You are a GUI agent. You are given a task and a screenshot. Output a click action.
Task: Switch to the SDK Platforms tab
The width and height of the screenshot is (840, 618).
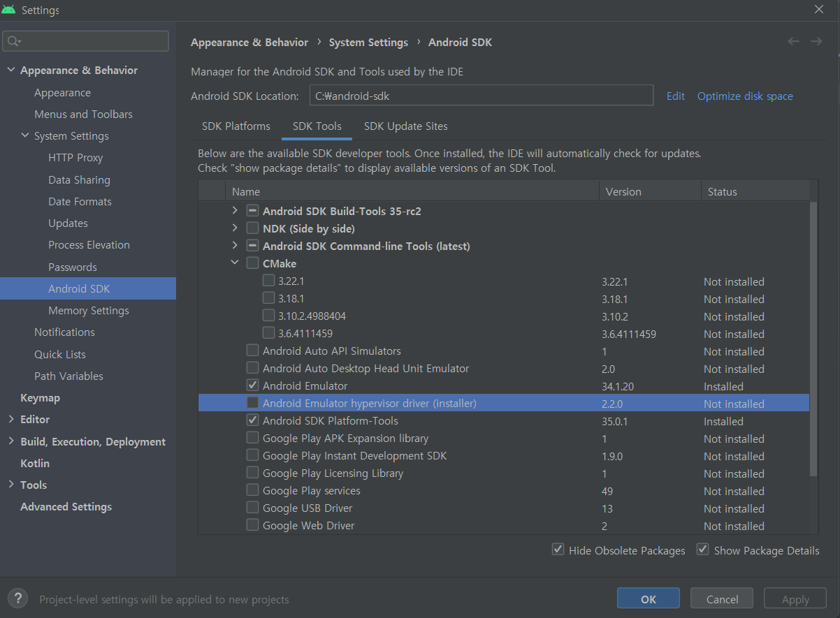pos(236,126)
